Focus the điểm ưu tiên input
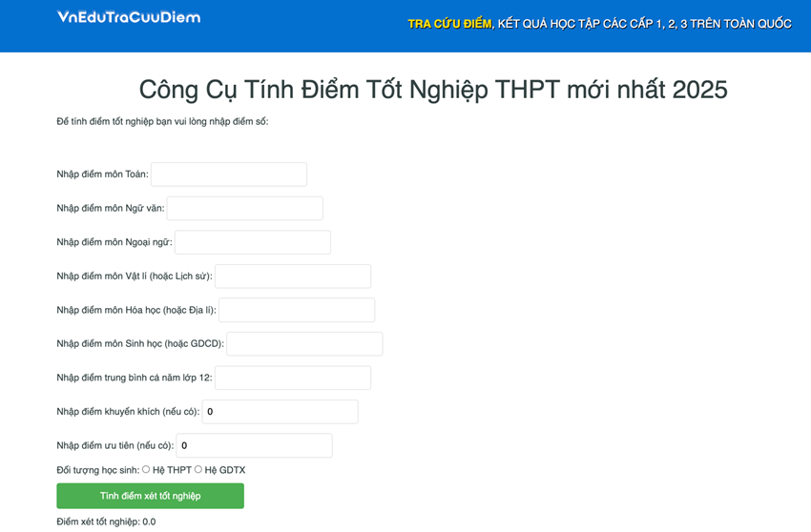Screen dimensions: 811x532 [x=254, y=445]
